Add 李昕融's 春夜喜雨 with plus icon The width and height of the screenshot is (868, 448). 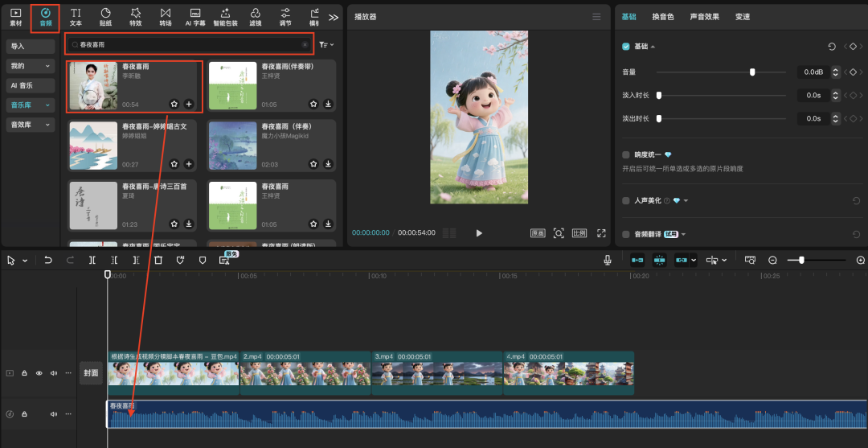[189, 104]
